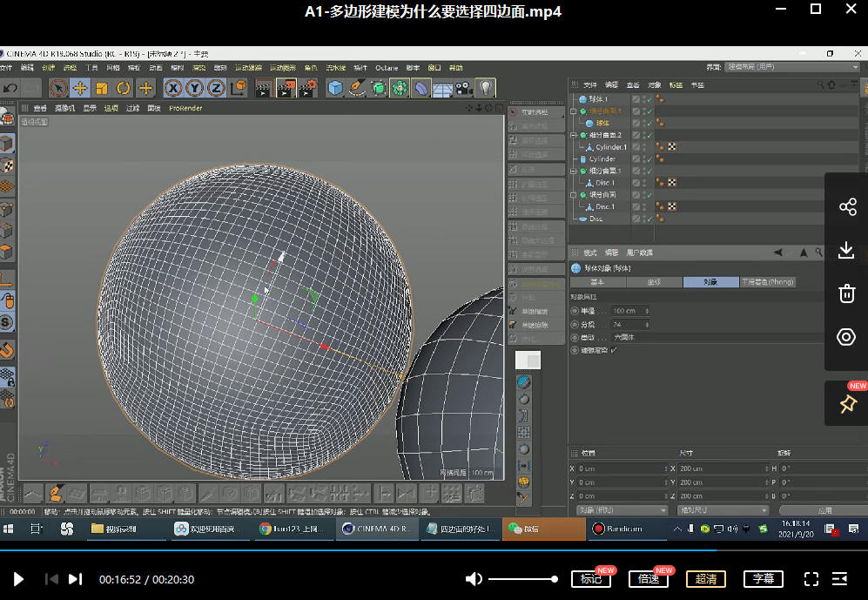Click the share icon in side panel
Screen dimensions: 868x600
pyautogui.click(x=846, y=207)
